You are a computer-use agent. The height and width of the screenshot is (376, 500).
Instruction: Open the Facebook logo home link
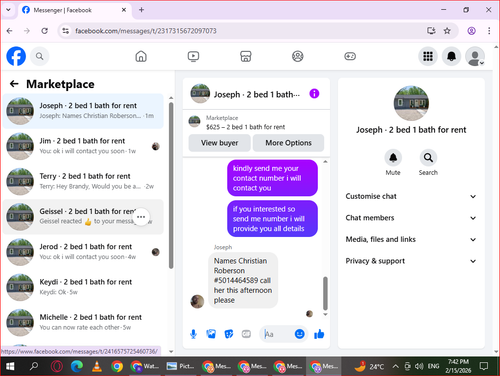coord(16,56)
